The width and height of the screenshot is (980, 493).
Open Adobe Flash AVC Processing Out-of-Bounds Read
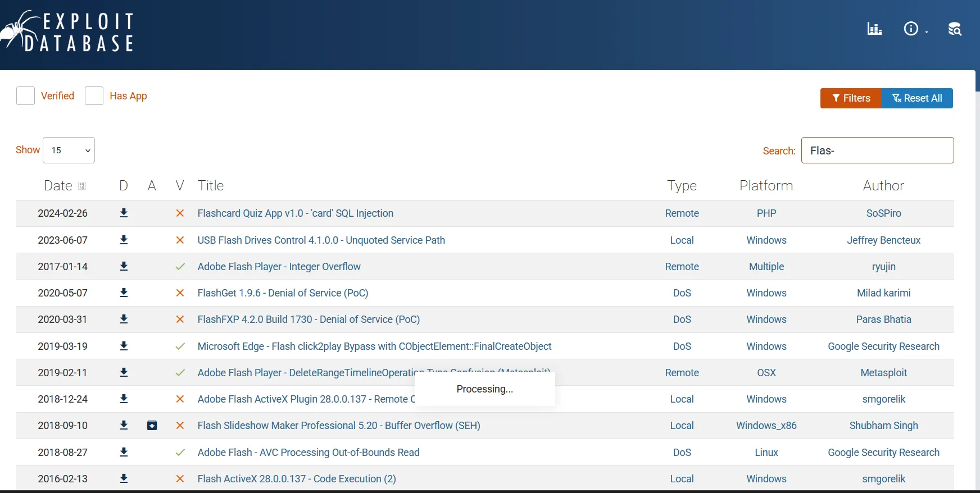[308, 453]
